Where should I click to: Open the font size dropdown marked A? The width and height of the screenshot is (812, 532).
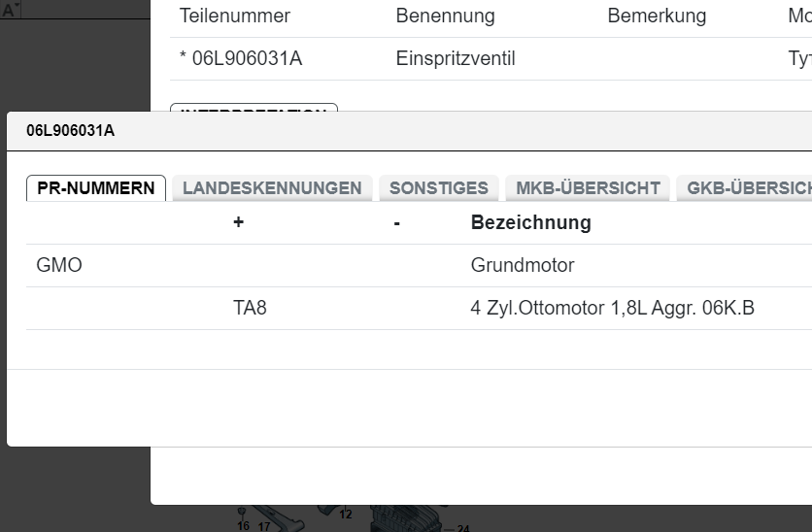[11, 12]
